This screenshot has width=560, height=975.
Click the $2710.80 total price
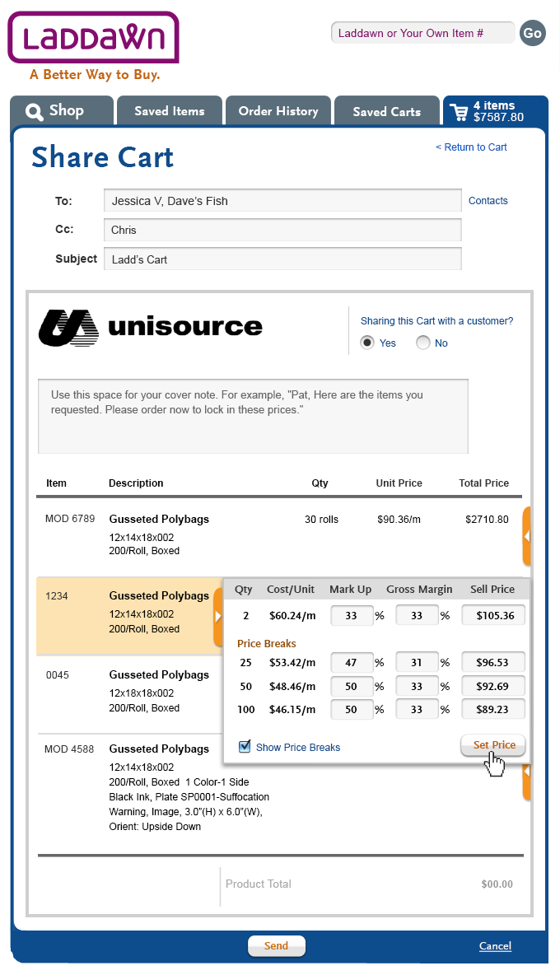[x=487, y=520]
